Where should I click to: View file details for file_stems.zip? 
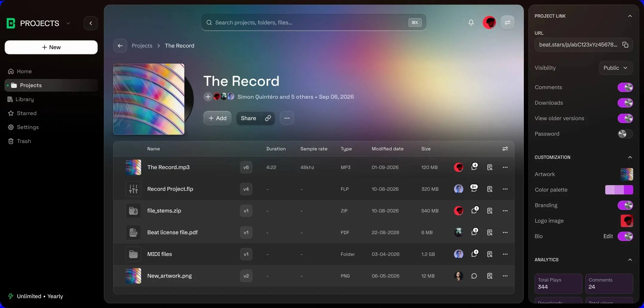click(490, 211)
